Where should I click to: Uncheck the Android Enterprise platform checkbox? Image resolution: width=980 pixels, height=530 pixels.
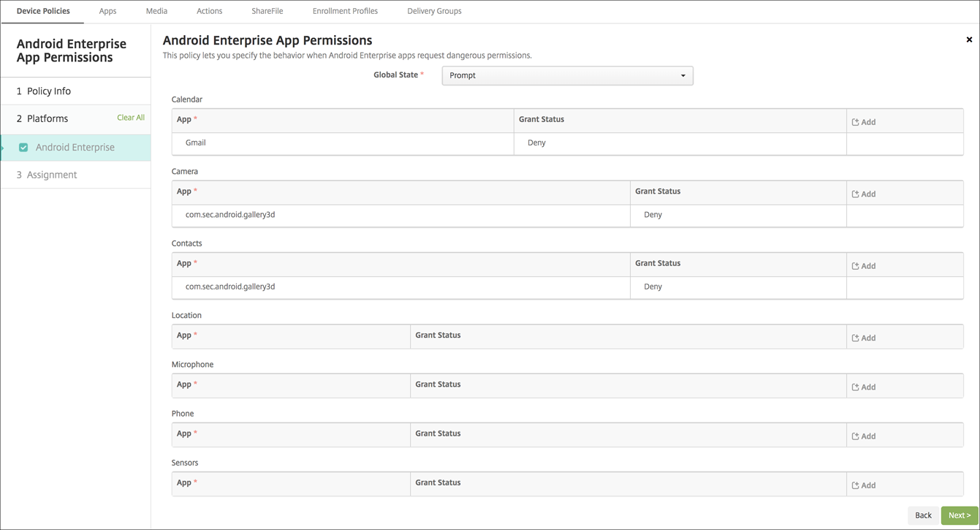[23, 148]
